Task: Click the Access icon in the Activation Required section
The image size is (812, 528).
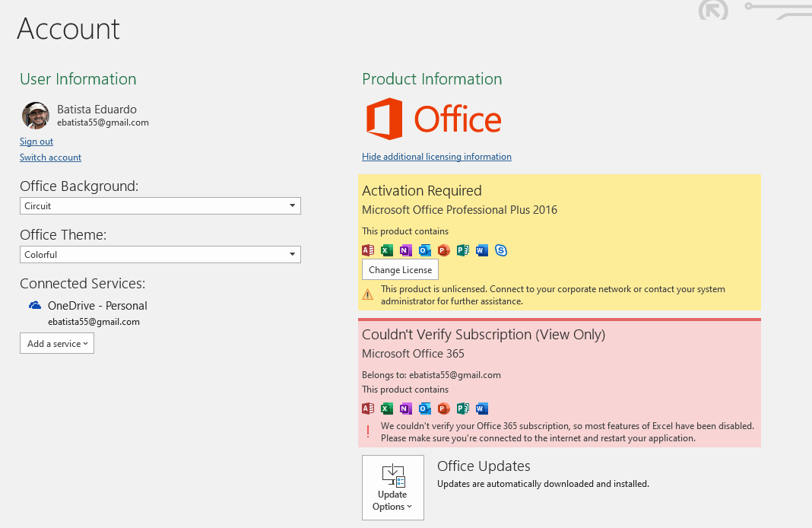Action: (x=368, y=251)
